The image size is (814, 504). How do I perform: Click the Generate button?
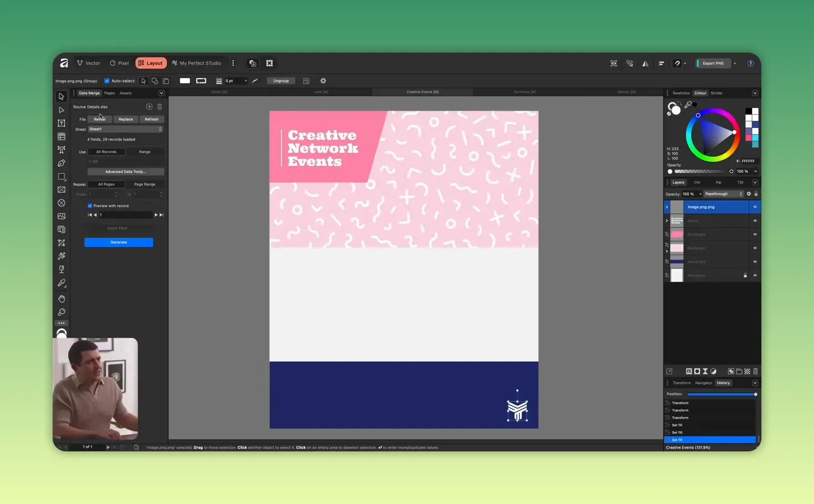[119, 242]
